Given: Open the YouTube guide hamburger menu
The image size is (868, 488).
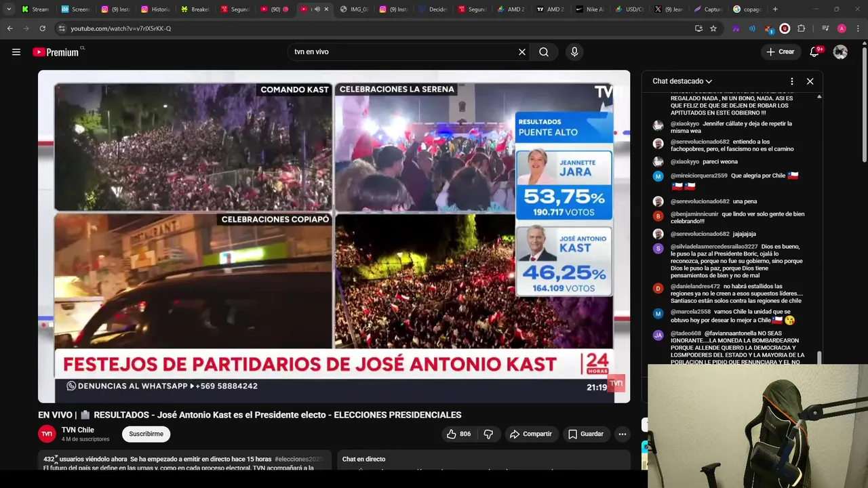Looking at the screenshot, I should tap(16, 52).
